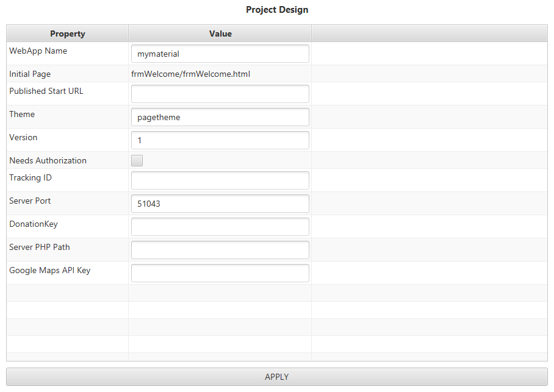The height and width of the screenshot is (392, 554).
Task: Focus the Server Port field showing 51043
Action: click(x=220, y=204)
